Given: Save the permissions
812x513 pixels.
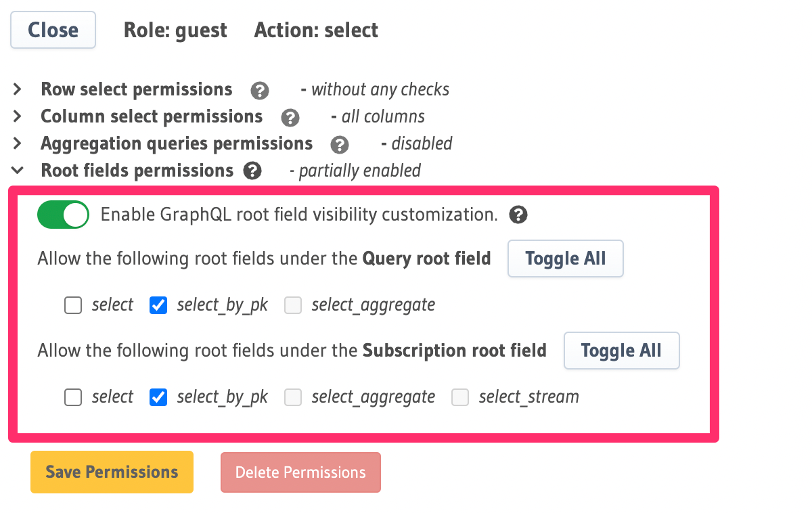Looking at the screenshot, I should 111,472.
